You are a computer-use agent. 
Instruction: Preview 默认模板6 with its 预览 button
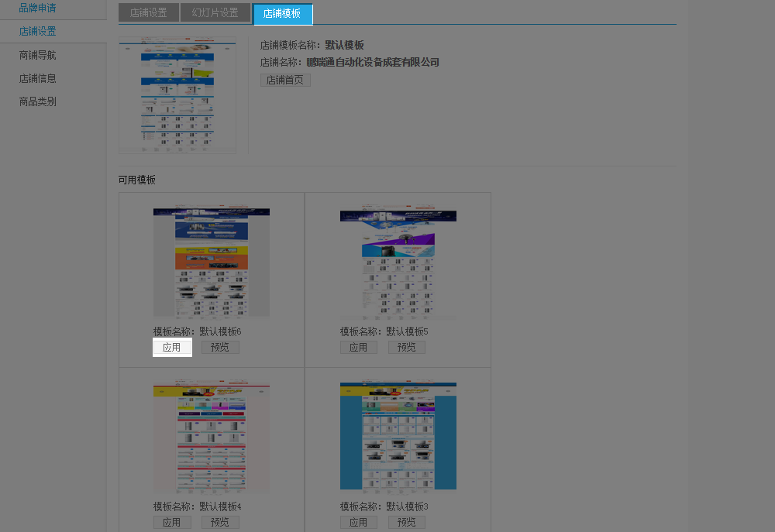click(220, 348)
